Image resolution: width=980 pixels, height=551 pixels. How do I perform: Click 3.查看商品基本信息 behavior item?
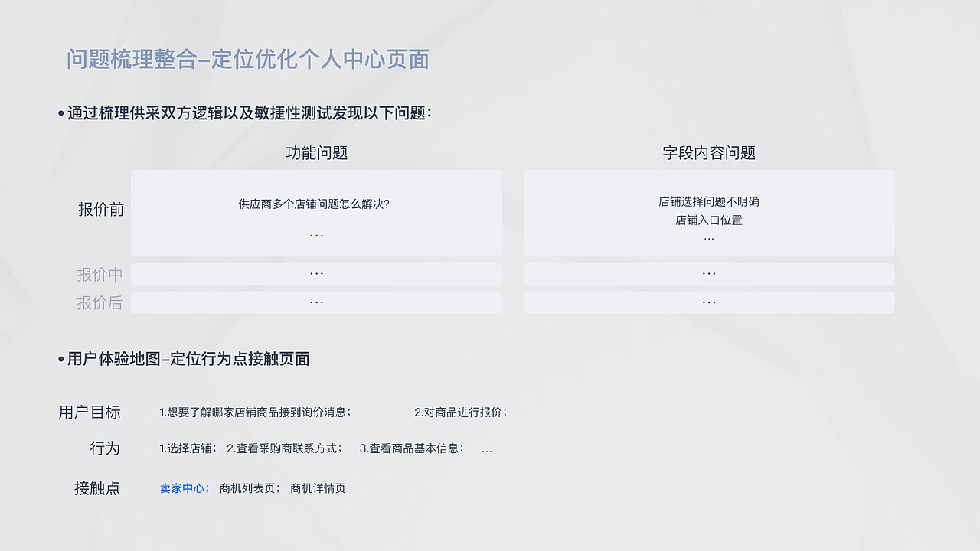coord(411,448)
